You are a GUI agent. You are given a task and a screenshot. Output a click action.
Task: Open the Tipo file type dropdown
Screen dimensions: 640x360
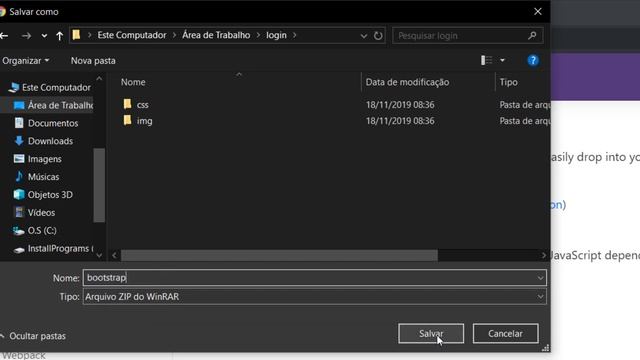(x=314, y=297)
